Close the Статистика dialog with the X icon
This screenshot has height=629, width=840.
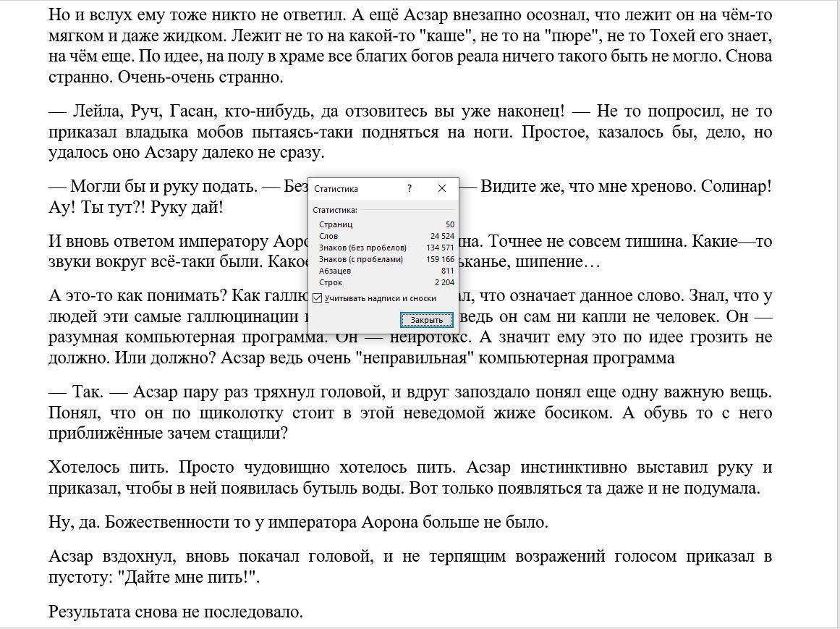pyautogui.click(x=442, y=188)
